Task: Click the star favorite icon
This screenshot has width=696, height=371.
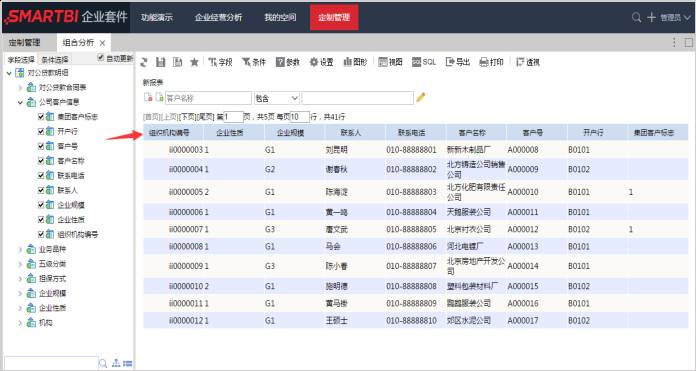Action: click(x=194, y=63)
